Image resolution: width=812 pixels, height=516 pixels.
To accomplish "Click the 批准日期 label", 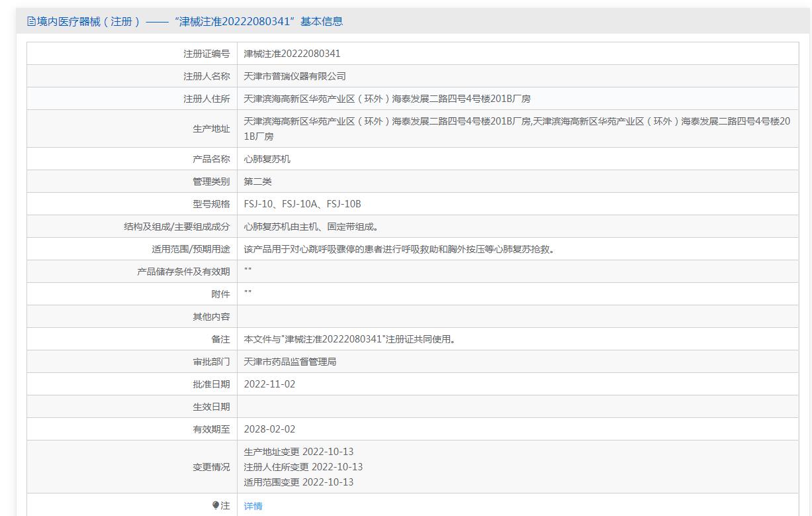I will [x=211, y=384].
